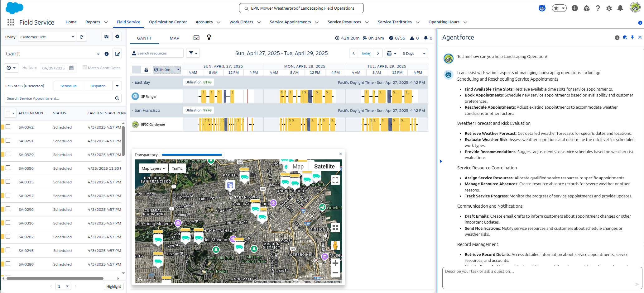Viewport: 644px width, 293px height.
Task: Click the Dispatch button
Action: tap(98, 86)
